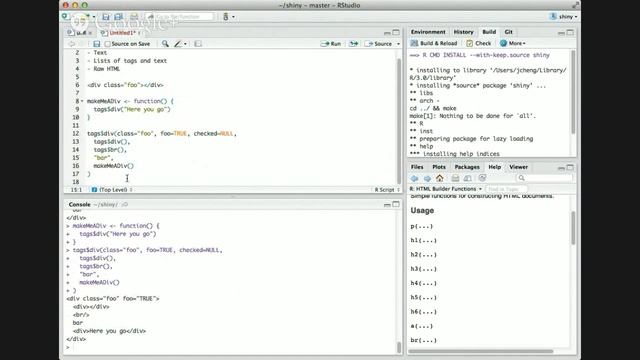Click the build output vertical scrollbar

(573, 93)
